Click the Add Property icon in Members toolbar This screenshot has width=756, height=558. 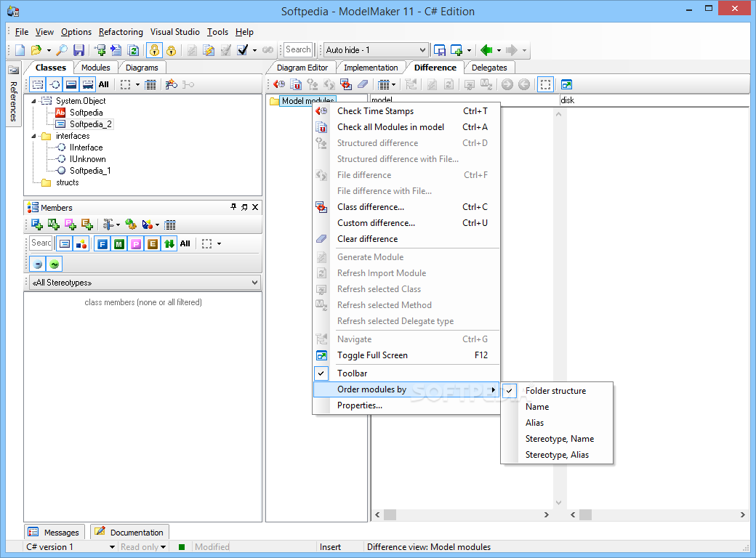71,224
